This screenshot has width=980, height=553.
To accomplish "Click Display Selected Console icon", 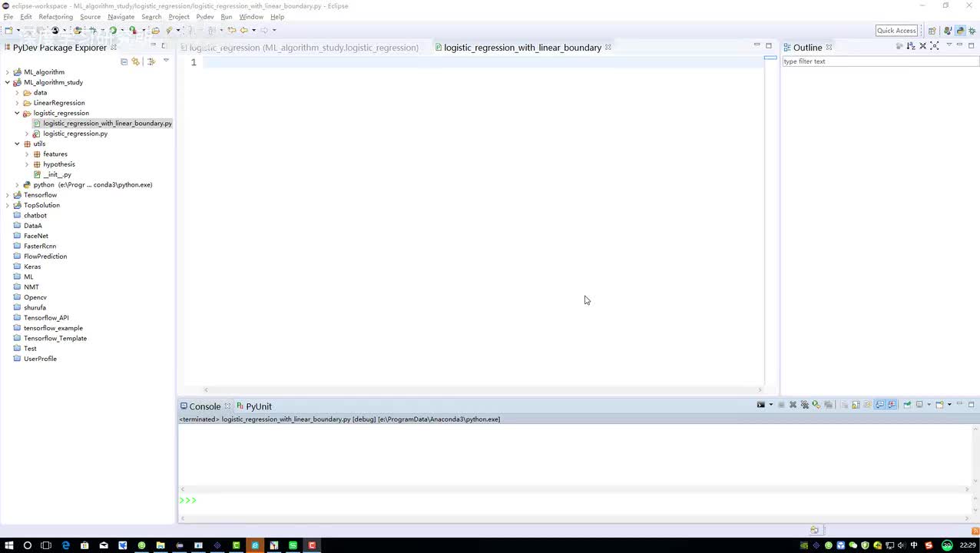I will coord(919,405).
